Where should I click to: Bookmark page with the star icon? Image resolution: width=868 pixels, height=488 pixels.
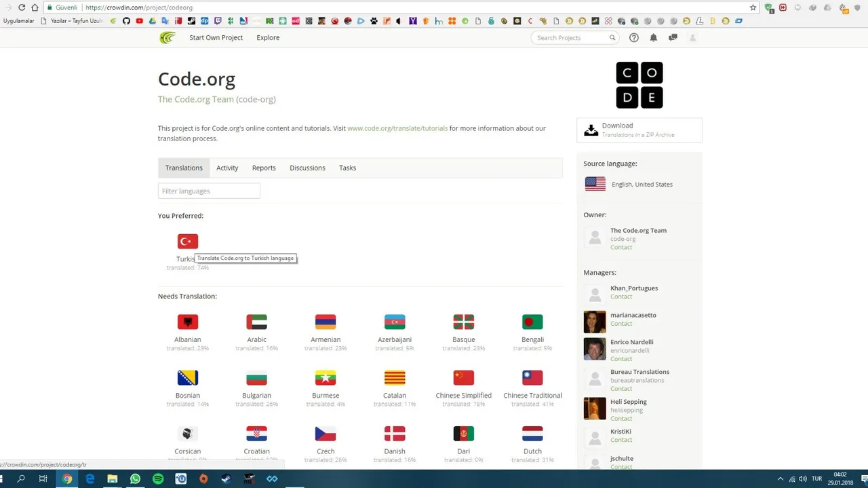point(753,7)
